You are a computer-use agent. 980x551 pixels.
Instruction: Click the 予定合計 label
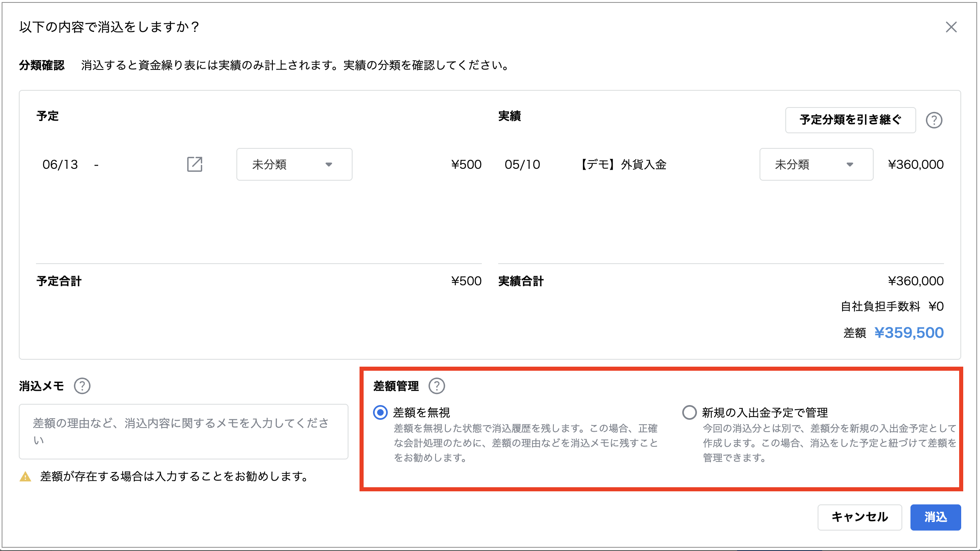[x=59, y=281]
